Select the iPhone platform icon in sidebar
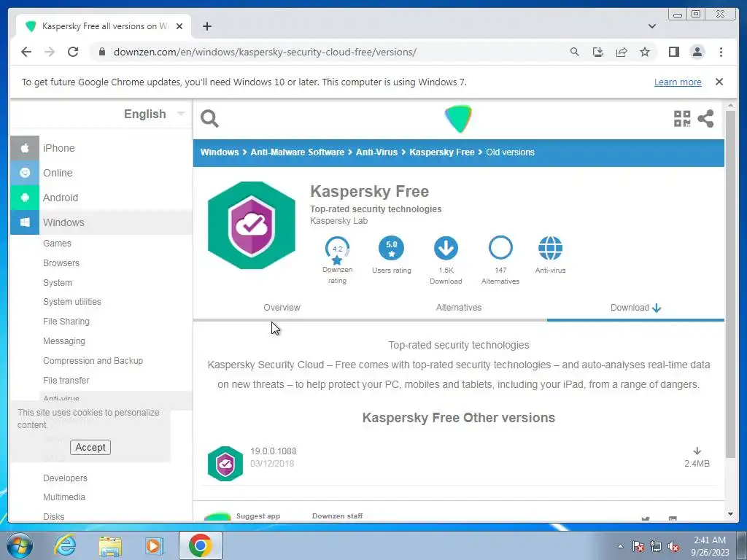 (x=25, y=148)
